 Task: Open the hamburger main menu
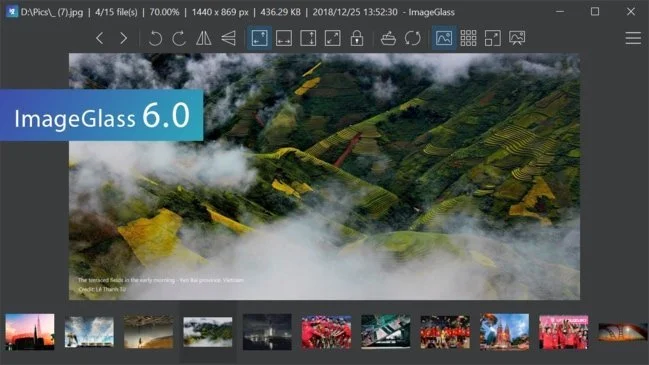pyautogui.click(x=633, y=38)
